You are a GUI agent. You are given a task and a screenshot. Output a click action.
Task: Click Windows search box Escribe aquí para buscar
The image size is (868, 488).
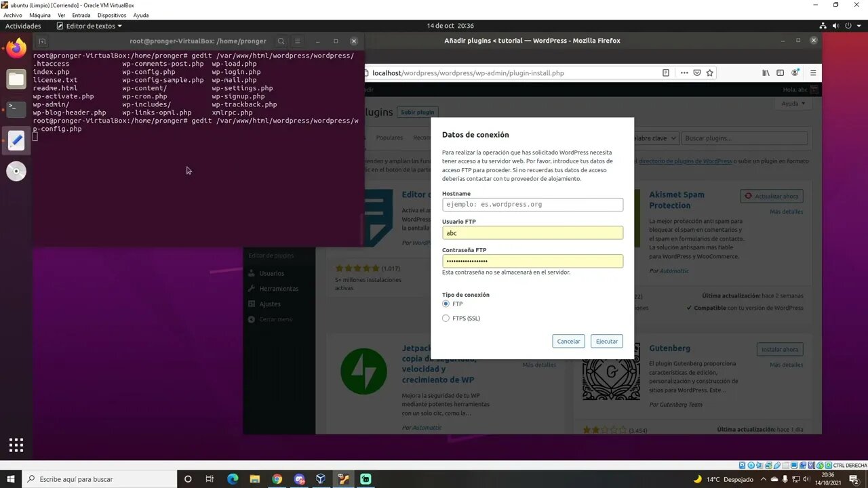(98, 479)
